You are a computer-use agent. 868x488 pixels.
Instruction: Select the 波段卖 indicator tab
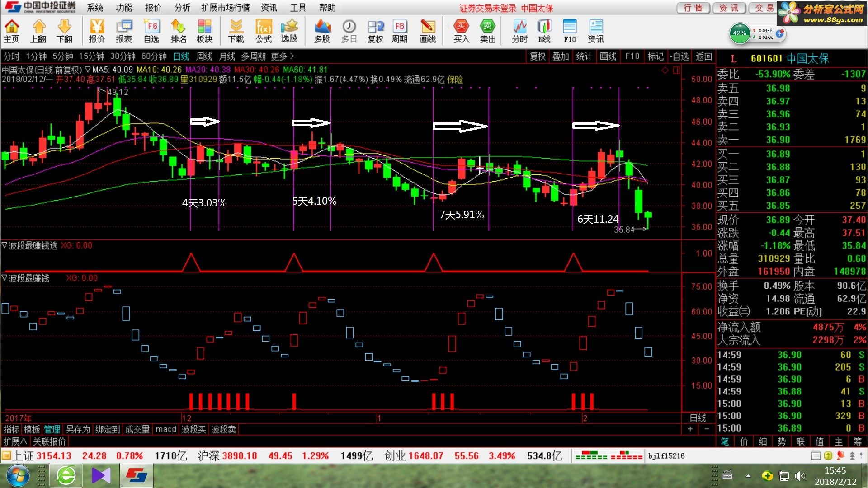pyautogui.click(x=223, y=429)
